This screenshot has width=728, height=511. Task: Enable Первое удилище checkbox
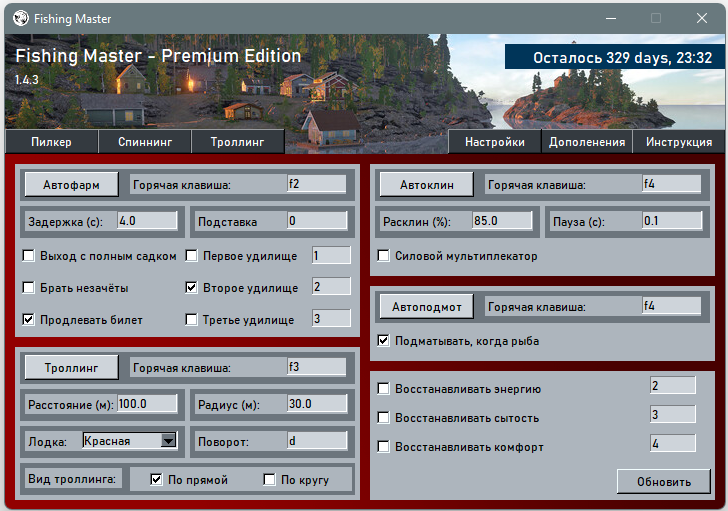192,256
